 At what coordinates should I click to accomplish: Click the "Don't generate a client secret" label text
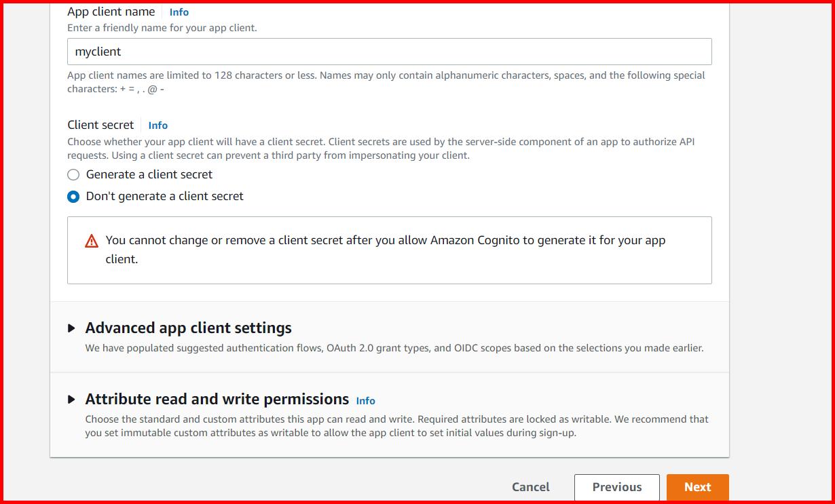(164, 196)
